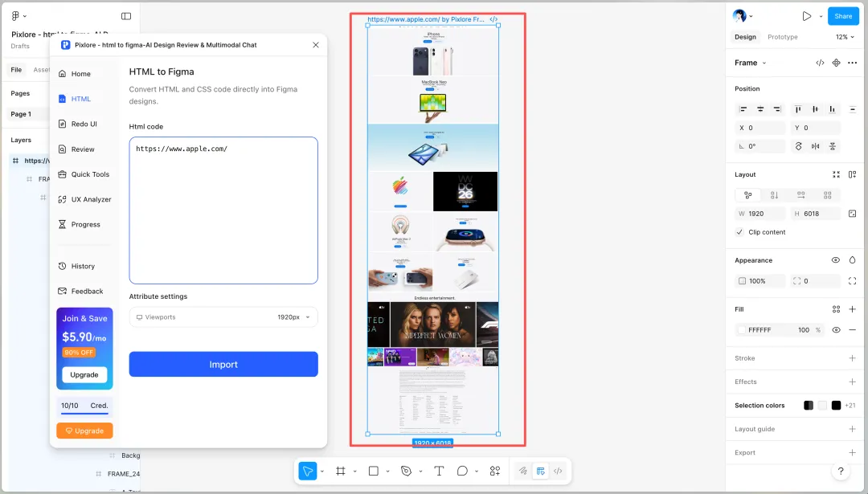
Task: Expand shape tool options arrow
Action: click(x=387, y=472)
